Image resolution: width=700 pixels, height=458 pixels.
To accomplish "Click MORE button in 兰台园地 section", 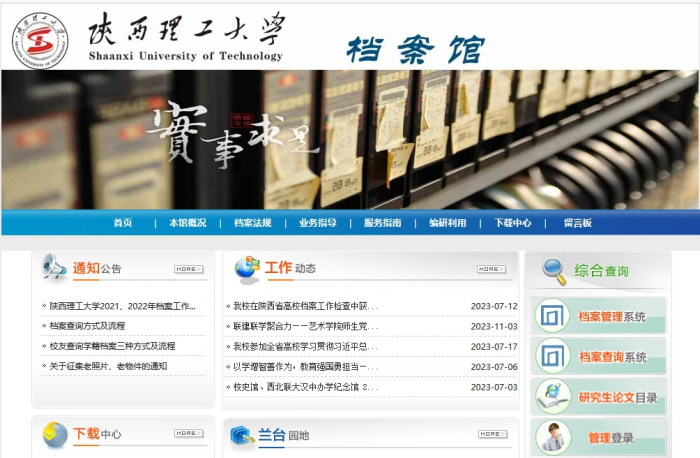I will [492, 434].
